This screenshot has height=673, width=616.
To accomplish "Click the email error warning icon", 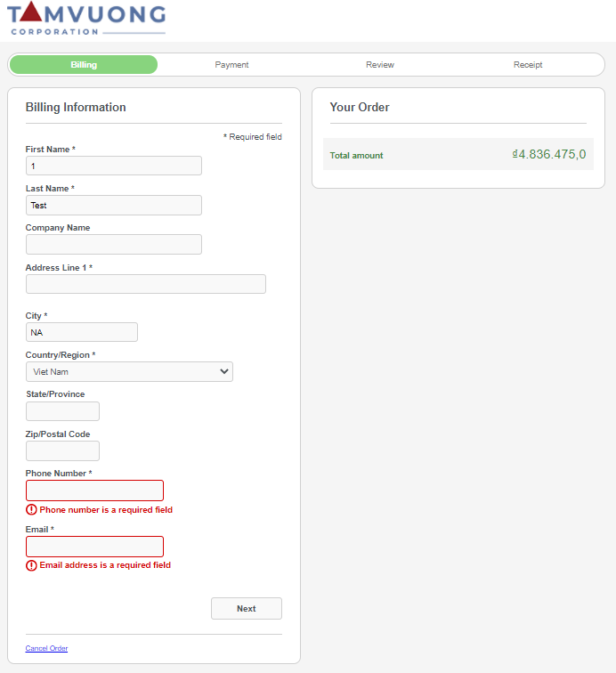I will click(x=31, y=565).
